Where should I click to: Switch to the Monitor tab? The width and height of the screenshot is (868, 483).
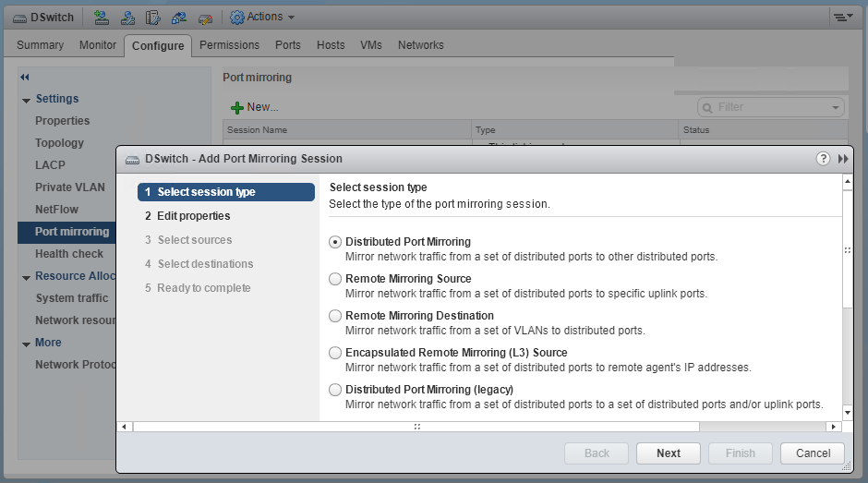98,45
